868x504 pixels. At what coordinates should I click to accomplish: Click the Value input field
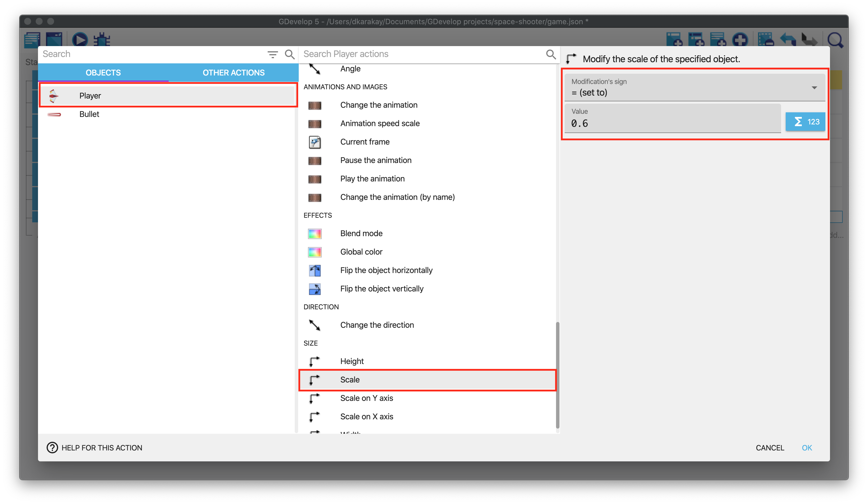coord(672,123)
